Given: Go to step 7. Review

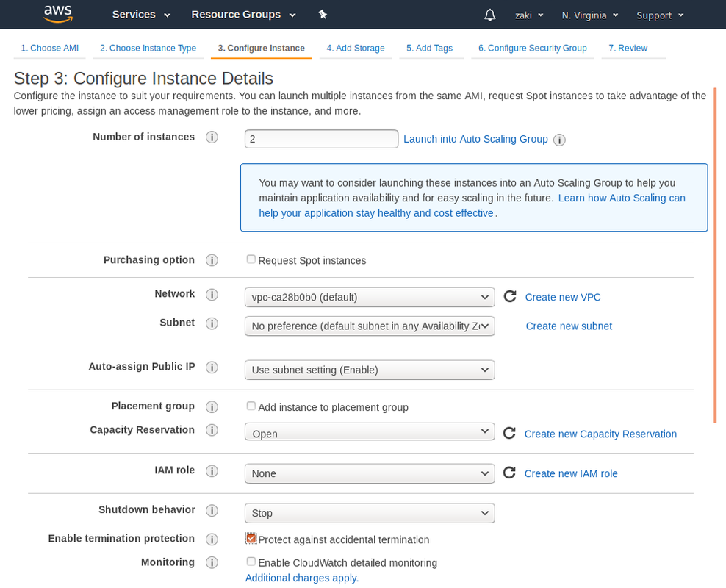Looking at the screenshot, I should pyautogui.click(x=628, y=49).
